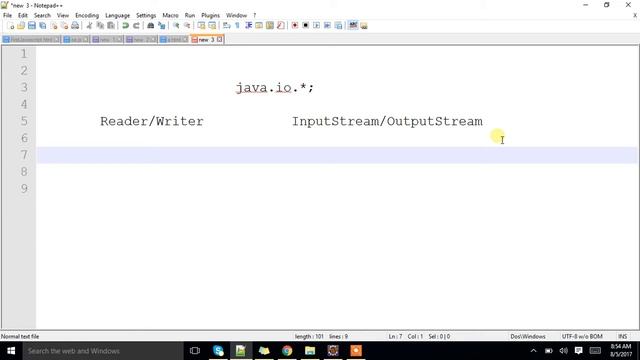Click the Save All toolbar icon

point(42,26)
